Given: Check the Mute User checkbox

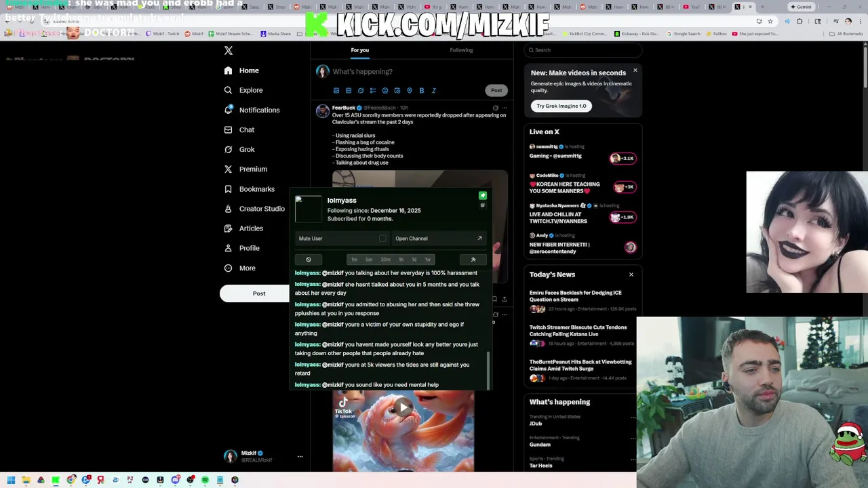Looking at the screenshot, I should (382, 239).
